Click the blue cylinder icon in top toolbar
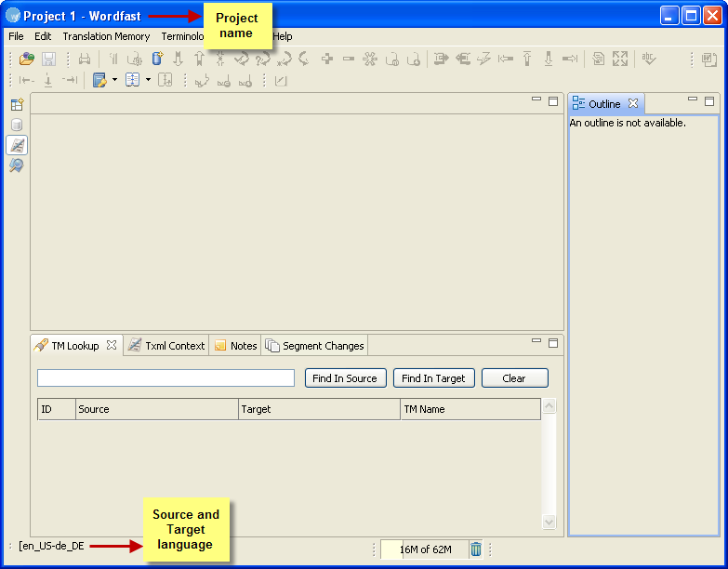The width and height of the screenshot is (728, 569). (x=156, y=59)
